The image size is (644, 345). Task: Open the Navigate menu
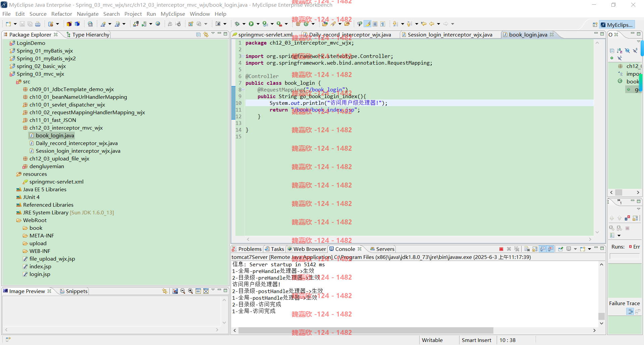[88, 14]
